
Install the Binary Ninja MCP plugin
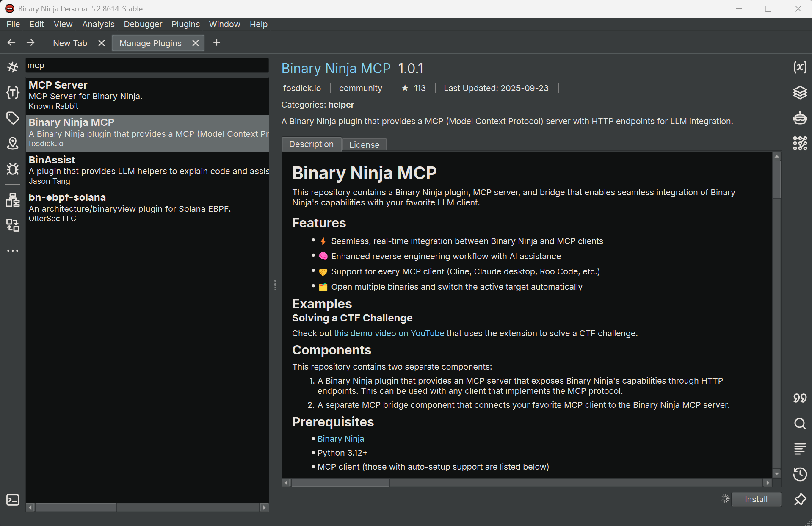[x=756, y=499]
